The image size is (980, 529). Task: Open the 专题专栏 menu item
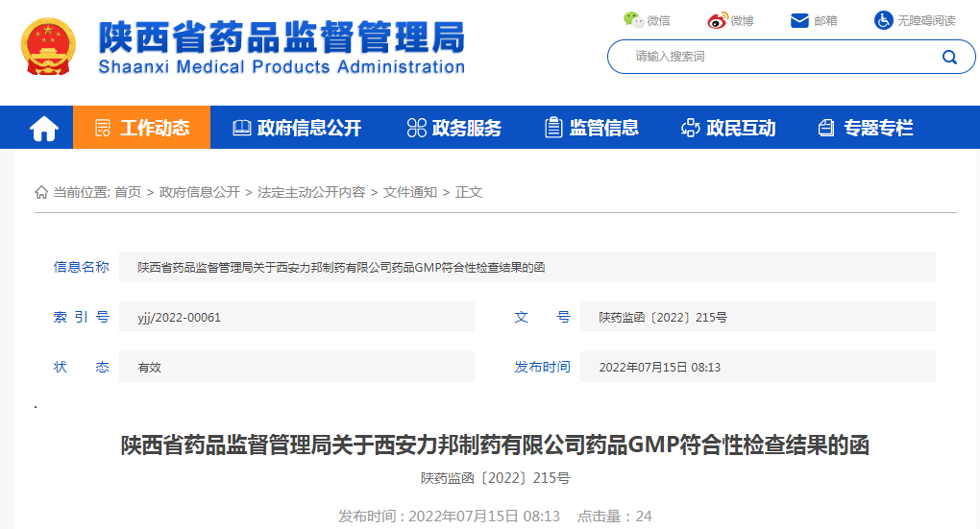(x=878, y=128)
